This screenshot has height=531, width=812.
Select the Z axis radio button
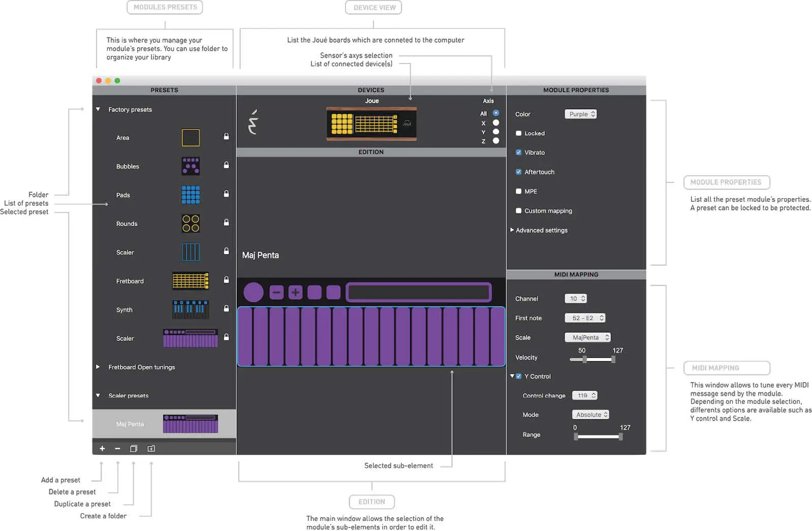(496, 141)
